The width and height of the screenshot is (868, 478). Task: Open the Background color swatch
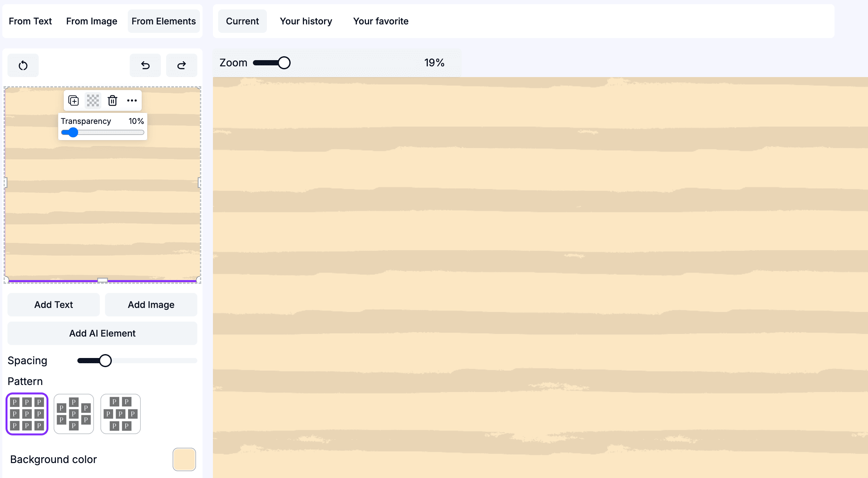184,459
